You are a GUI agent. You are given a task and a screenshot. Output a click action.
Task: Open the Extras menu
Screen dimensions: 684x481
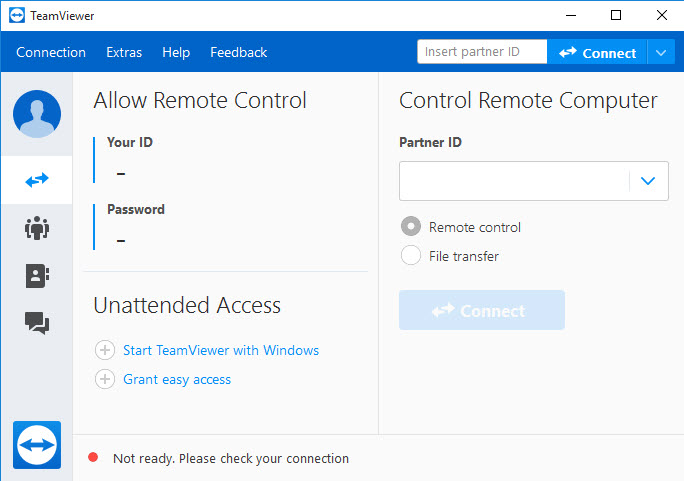pos(124,52)
